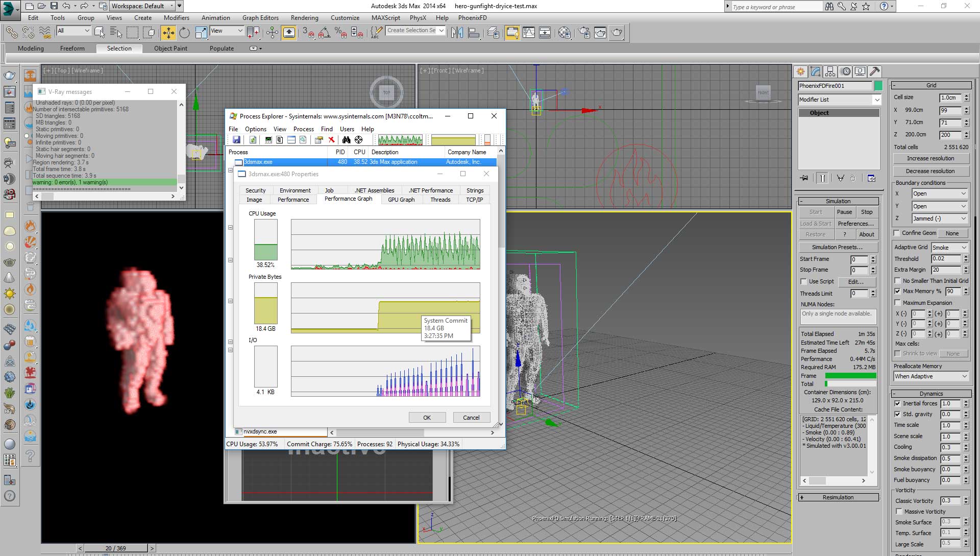Open the Create command panel tab
Image resolution: width=980 pixels, height=556 pixels.
tap(800, 71)
